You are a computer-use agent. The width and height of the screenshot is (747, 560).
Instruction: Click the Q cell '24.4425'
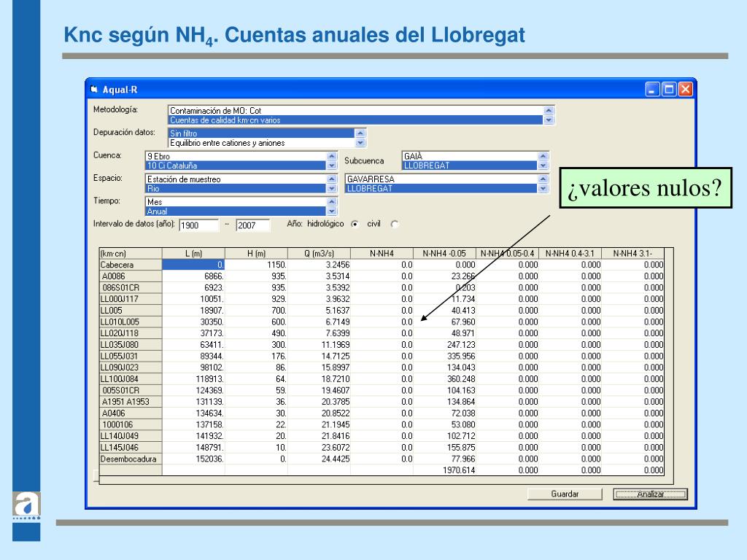(x=320, y=459)
